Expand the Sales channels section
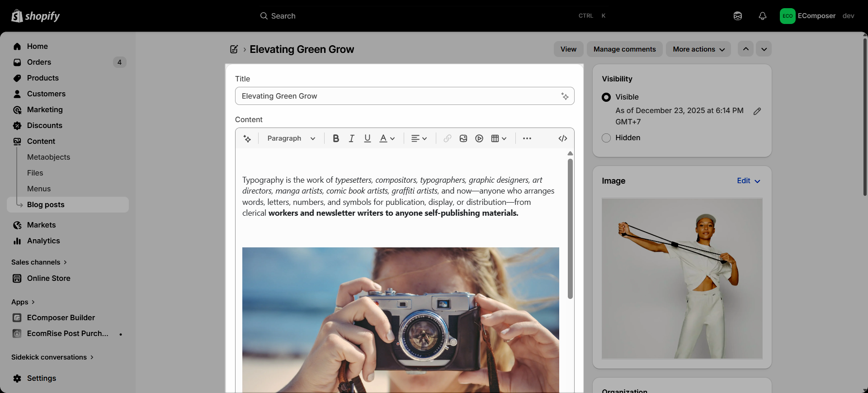Image resolution: width=868 pixels, height=393 pixels. (x=39, y=262)
